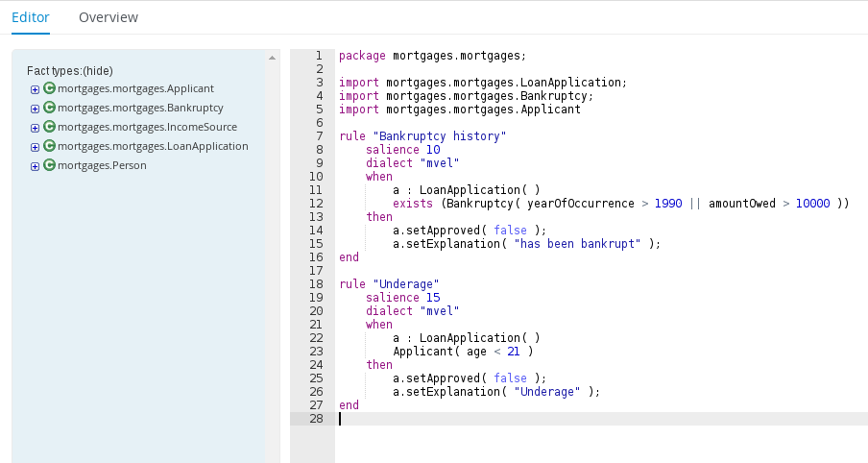Click line number 7 in the gutter
Image resolution: width=868 pixels, height=463 pixels.
click(x=318, y=136)
